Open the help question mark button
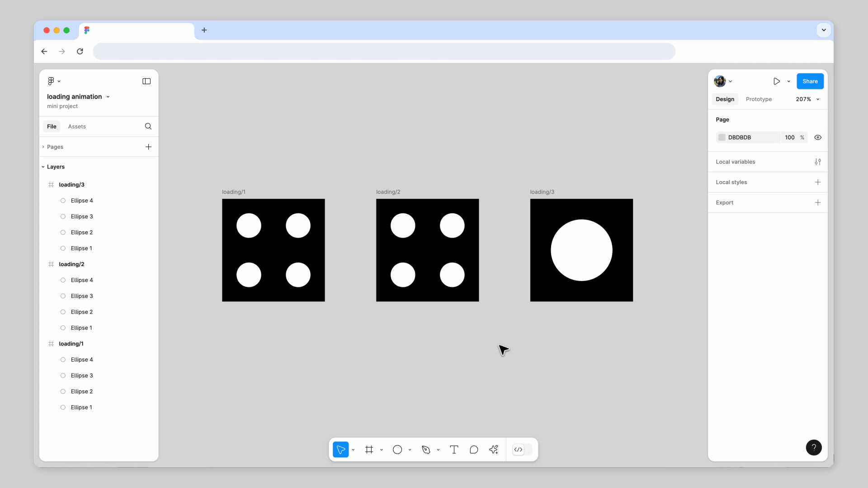This screenshot has width=868, height=488. point(814,448)
